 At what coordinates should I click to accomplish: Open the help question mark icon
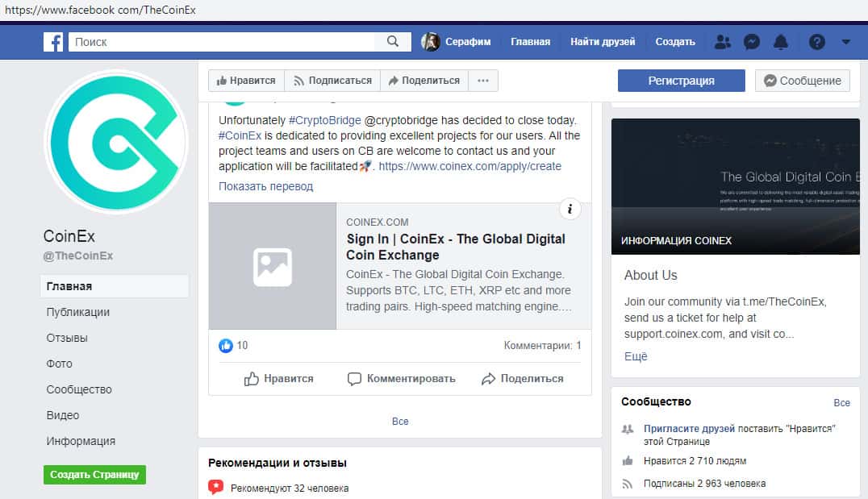(816, 41)
